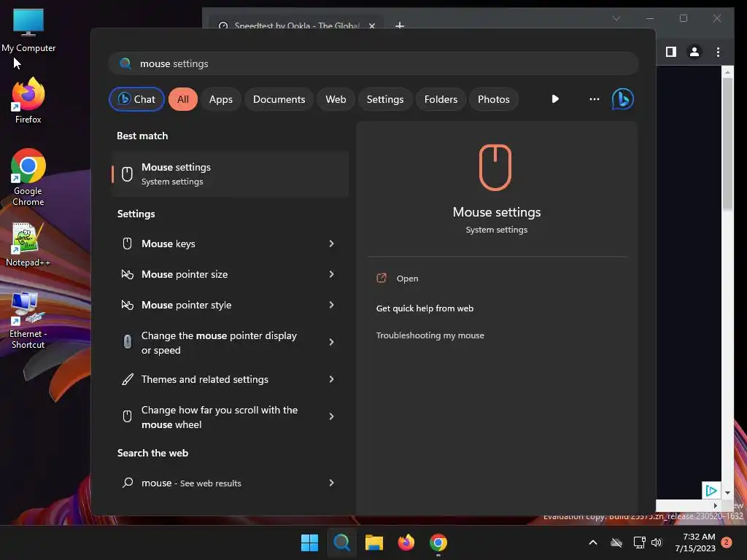Select the Google Chrome desktop shortcut

pos(28,177)
